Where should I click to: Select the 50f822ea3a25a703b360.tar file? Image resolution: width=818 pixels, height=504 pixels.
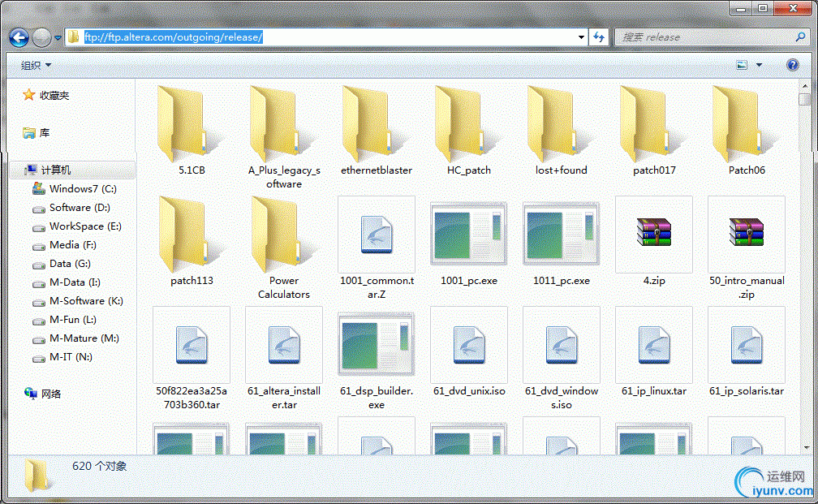[x=192, y=359]
